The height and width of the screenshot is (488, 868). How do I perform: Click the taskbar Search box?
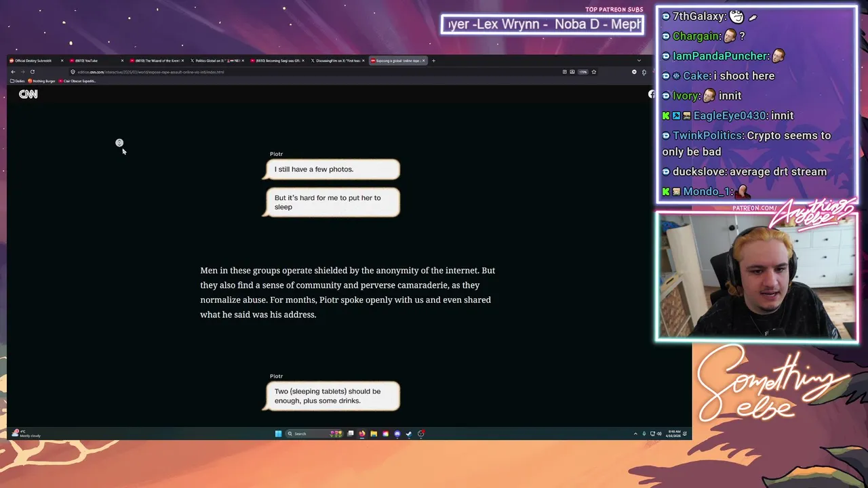(315, 434)
